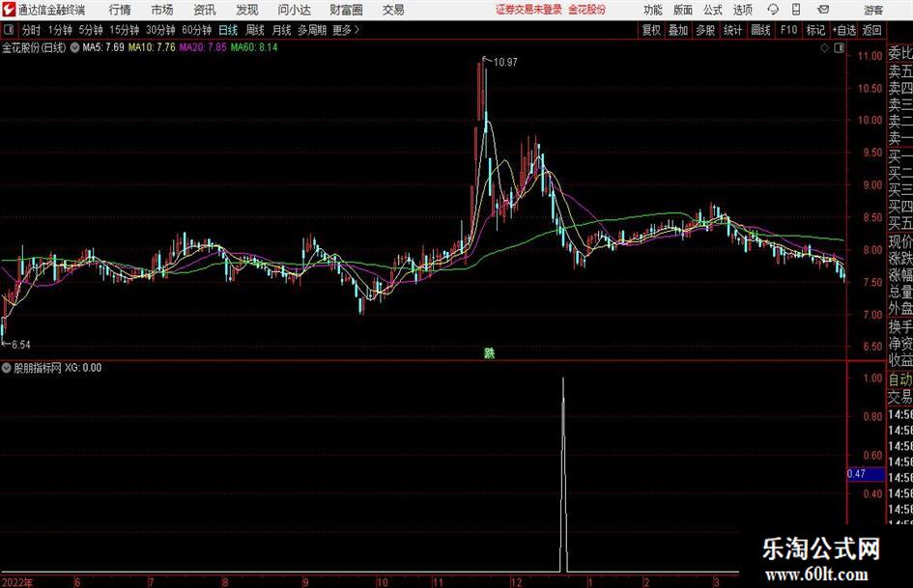Click the 画线 drawing toolbar button

coord(760,30)
